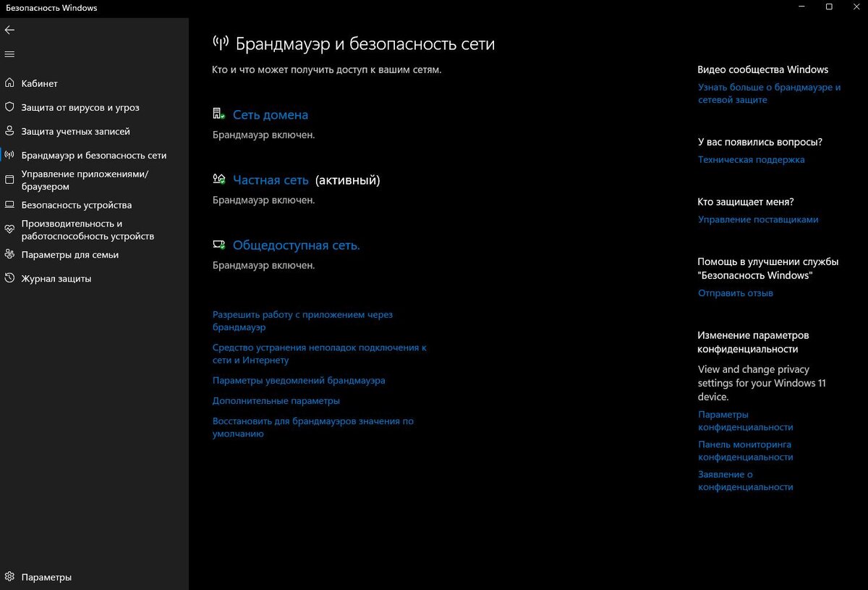Click the private network house icon
Screen dimensions: 868x590
(x=218, y=180)
